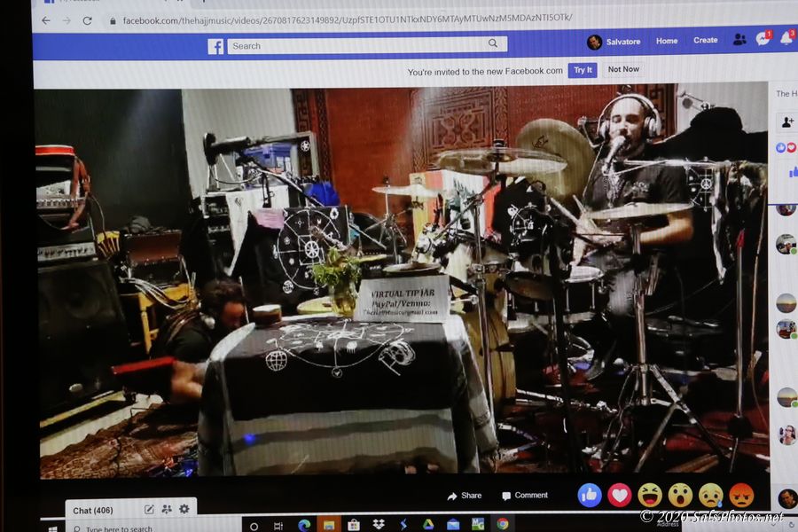React with the Love heart
798x532 pixels.
(x=620, y=495)
